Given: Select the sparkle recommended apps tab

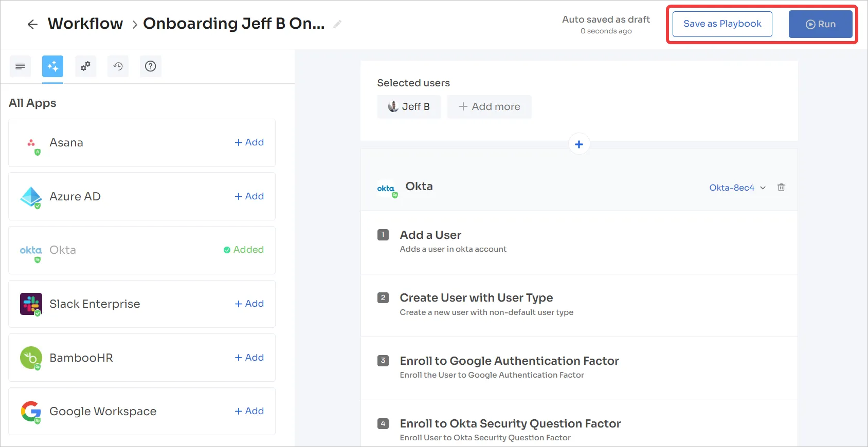Looking at the screenshot, I should (x=52, y=66).
